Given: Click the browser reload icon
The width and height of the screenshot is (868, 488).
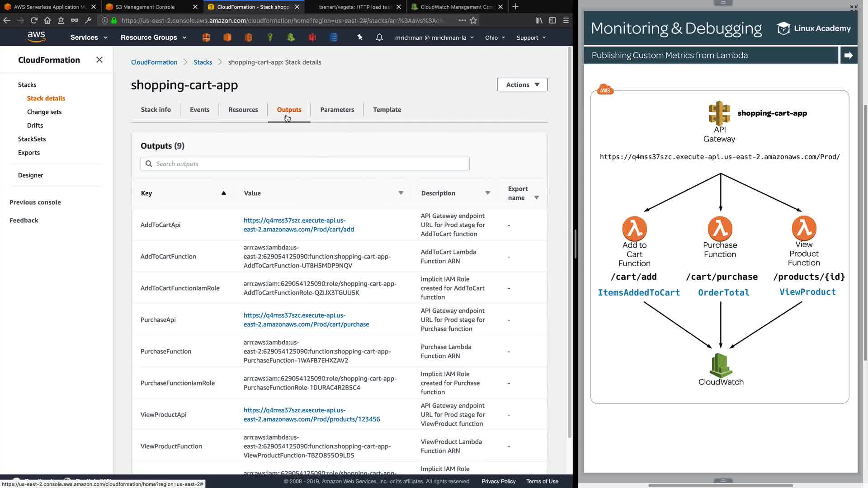Looking at the screenshot, I should pyautogui.click(x=34, y=20).
